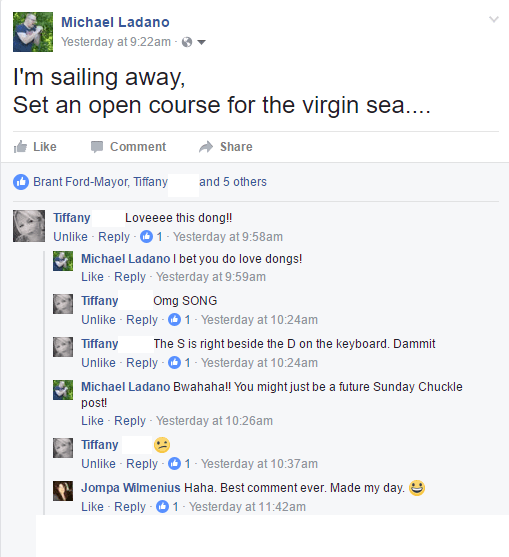The image size is (509, 557).
Task: Open Jompa Wilmenius profile name link
Action: (130, 487)
